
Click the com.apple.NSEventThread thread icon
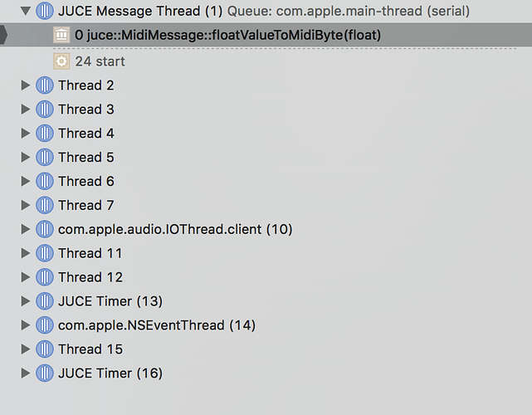click(x=45, y=325)
